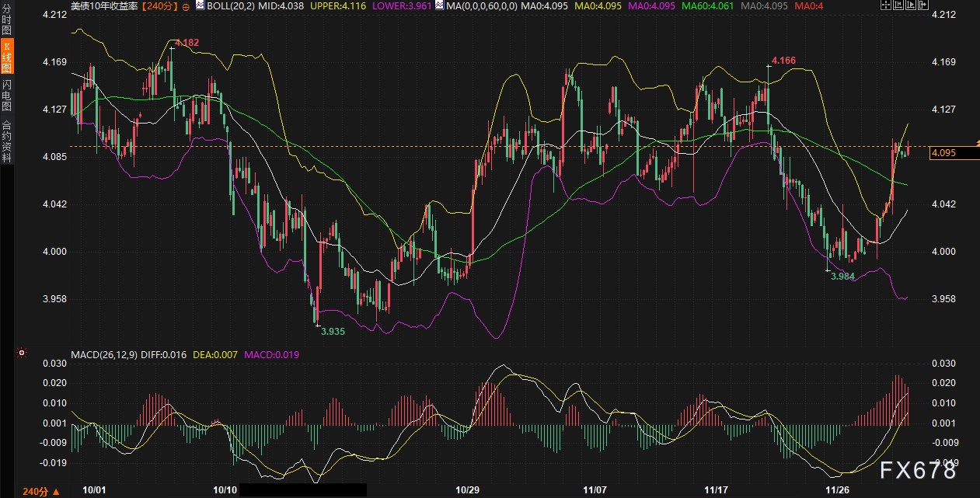The height and width of the screenshot is (498, 980).
Task: Open the 合约资料 tab
Action: tap(6, 140)
